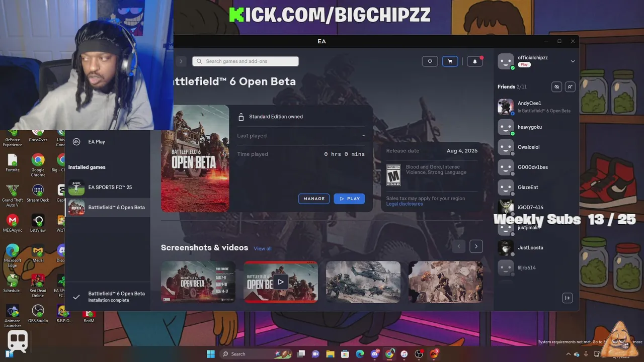Collapse the friends panel arrow icon
Screen dimensions: 644x362
pos(567,298)
